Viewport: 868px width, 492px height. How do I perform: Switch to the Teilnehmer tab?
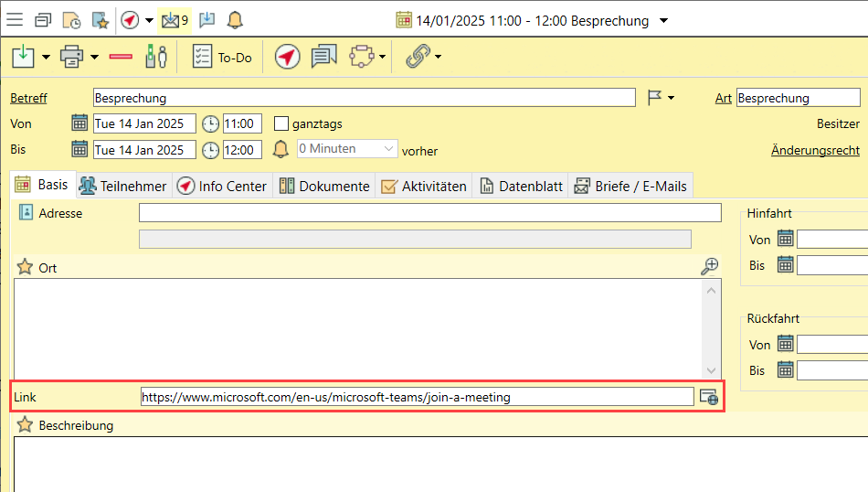coord(123,186)
